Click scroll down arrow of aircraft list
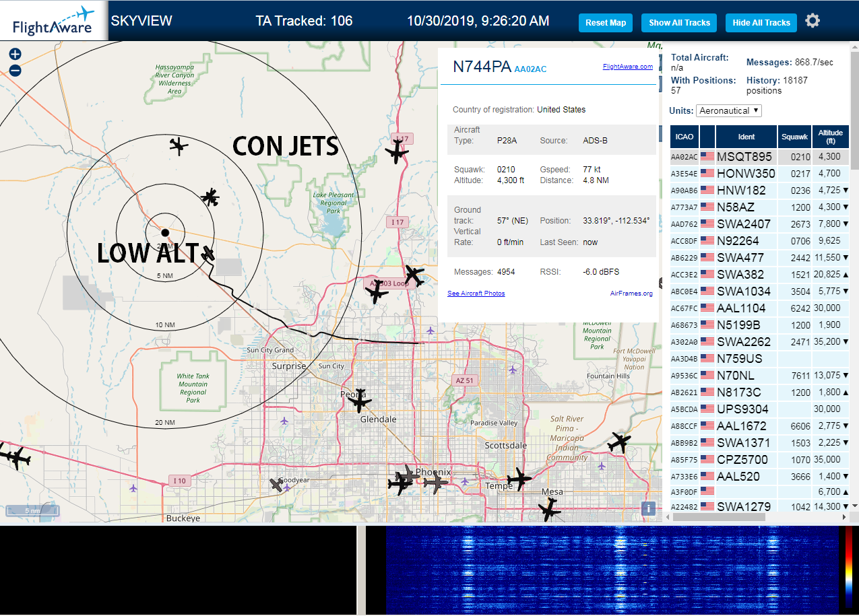Screen dimensions: 859x616 point(855,506)
